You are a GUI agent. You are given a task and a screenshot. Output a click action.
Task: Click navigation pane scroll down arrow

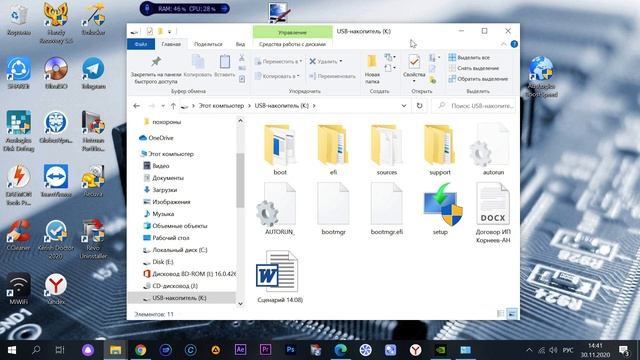coord(240,303)
